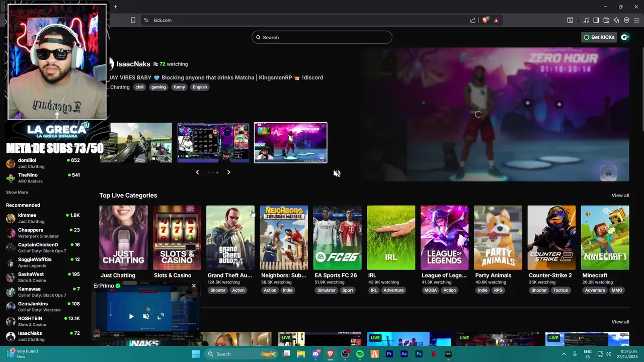This screenshot has height=362, width=644.
Task: Toggle the Brave sidebar panel icon
Action: [x=596, y=20]
